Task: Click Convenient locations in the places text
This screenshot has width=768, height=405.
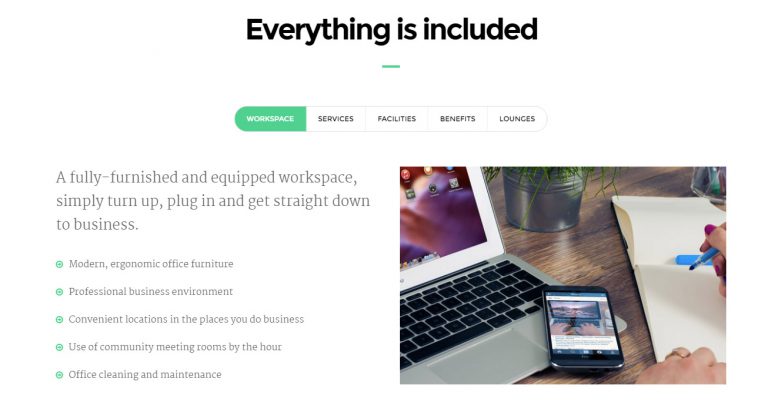Action: pyautogui.click(x=186, y=319)
